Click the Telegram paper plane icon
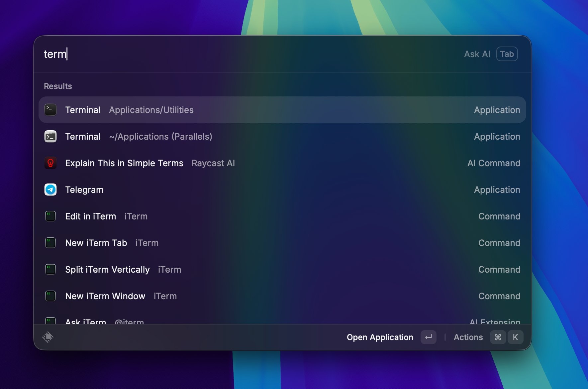This screenshot has width=588, height=389. [50, 190]
